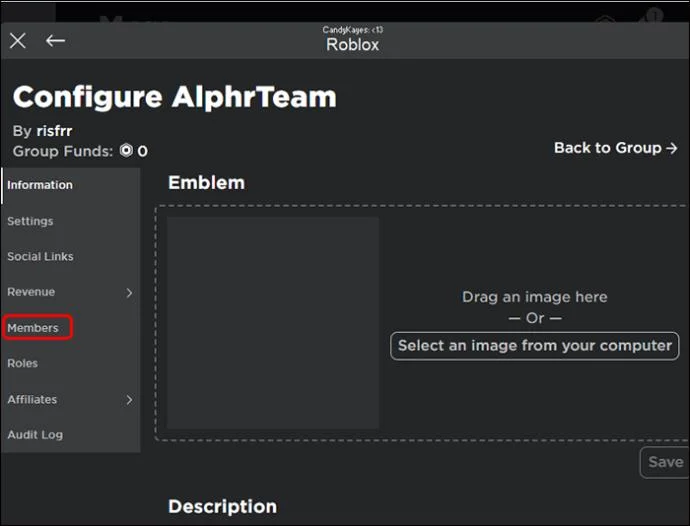The width and height of the screenshot is (690, 526).
Task: Expand the Affiliates chevron arrow
Action: click(129, 400)
